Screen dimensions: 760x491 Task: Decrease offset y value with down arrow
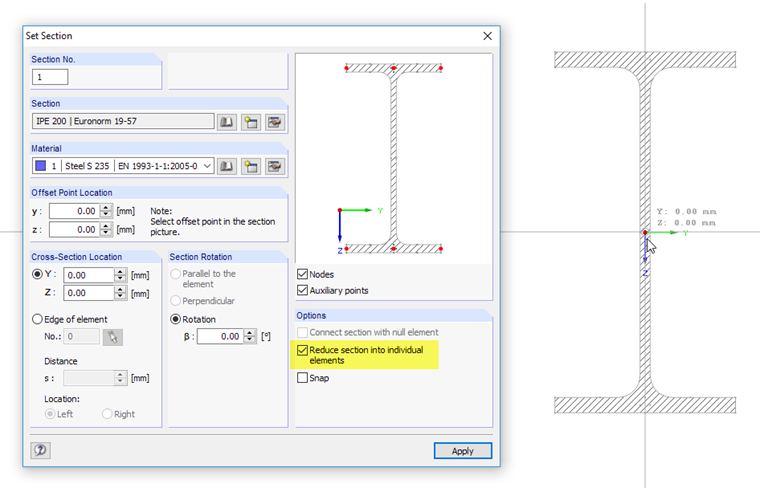(x=106, y=215)
